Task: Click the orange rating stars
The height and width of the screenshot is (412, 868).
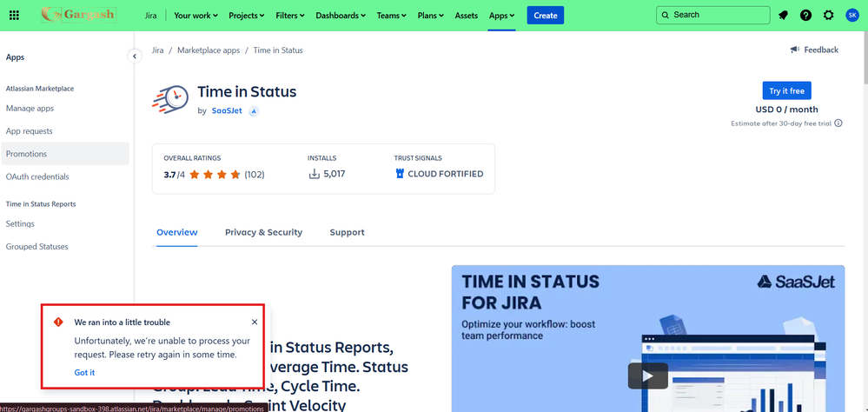Action: coord(215,175)
